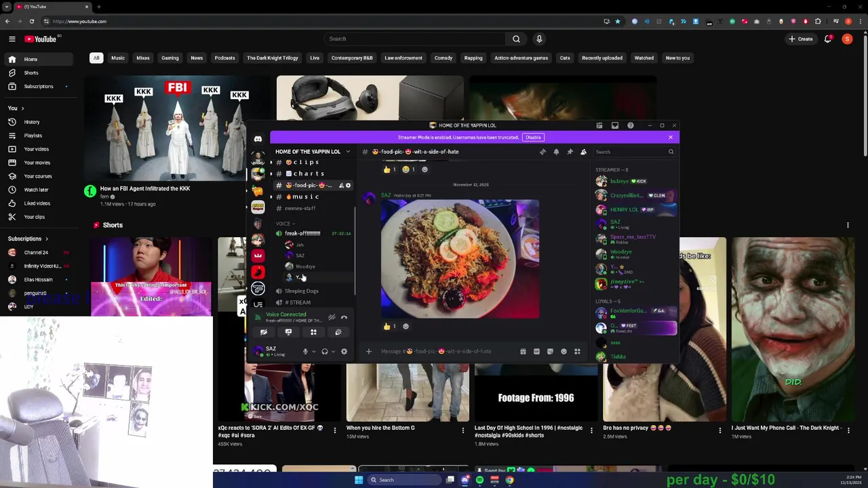Toggle Chrome bookmark star for this page
868x488 pixels.
tap(617, 21)
